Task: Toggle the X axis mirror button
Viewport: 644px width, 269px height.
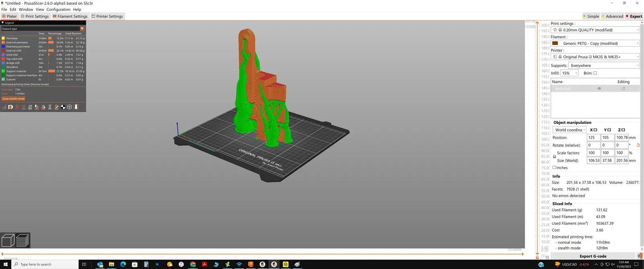Action: tap(595, 130)
